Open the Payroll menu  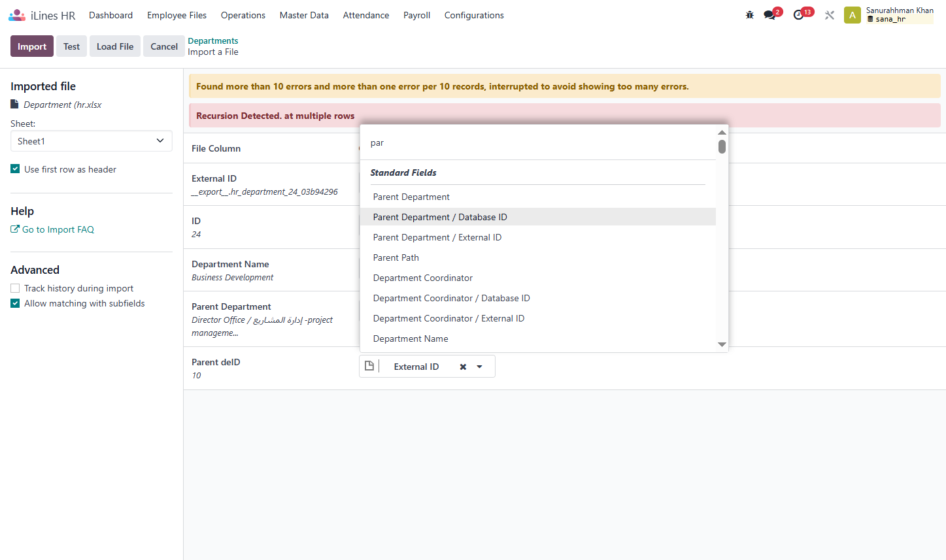tap(416, 15)
